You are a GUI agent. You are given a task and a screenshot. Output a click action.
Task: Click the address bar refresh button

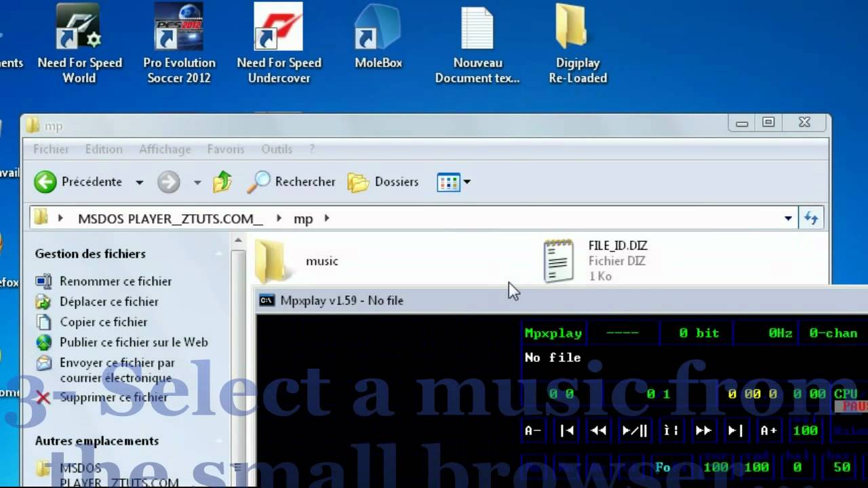811,218
